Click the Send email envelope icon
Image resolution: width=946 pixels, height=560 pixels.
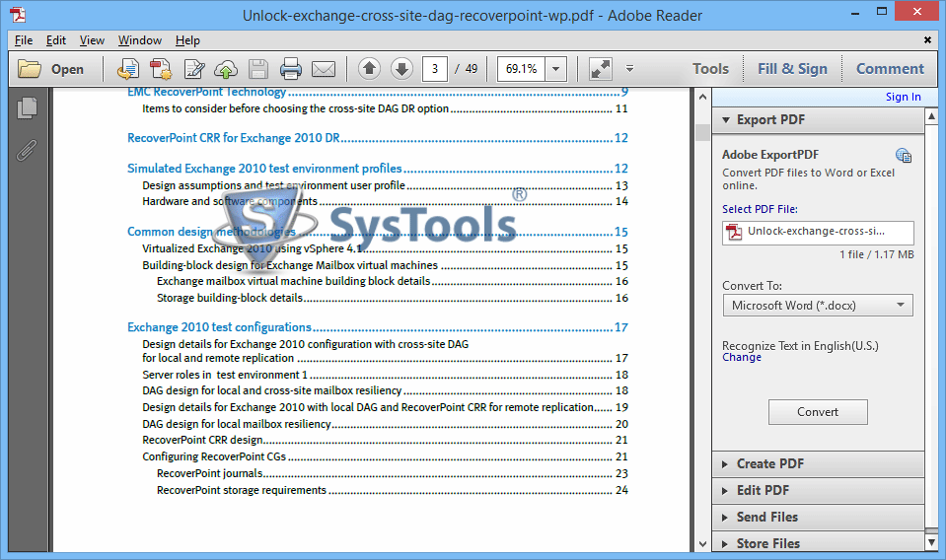pyautogui.click(x=324, y=69)
